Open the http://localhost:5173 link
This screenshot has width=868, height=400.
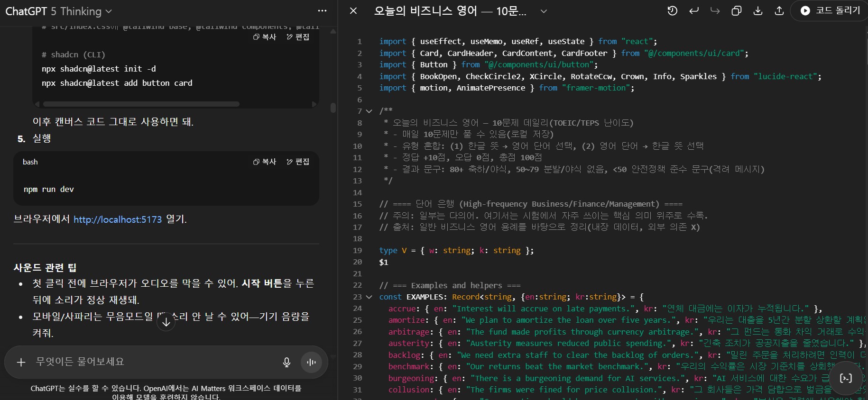[x=118, y=219]
